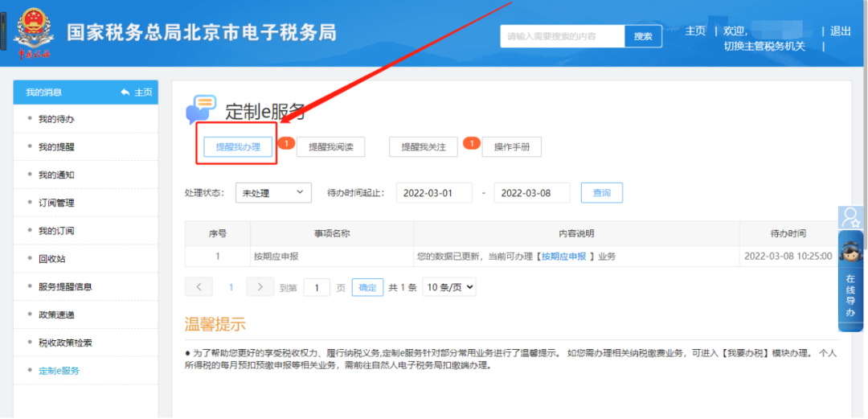Click the end date field 2022-03-08
This screenshot has height=419, width=868.
(x=532, y=193)
